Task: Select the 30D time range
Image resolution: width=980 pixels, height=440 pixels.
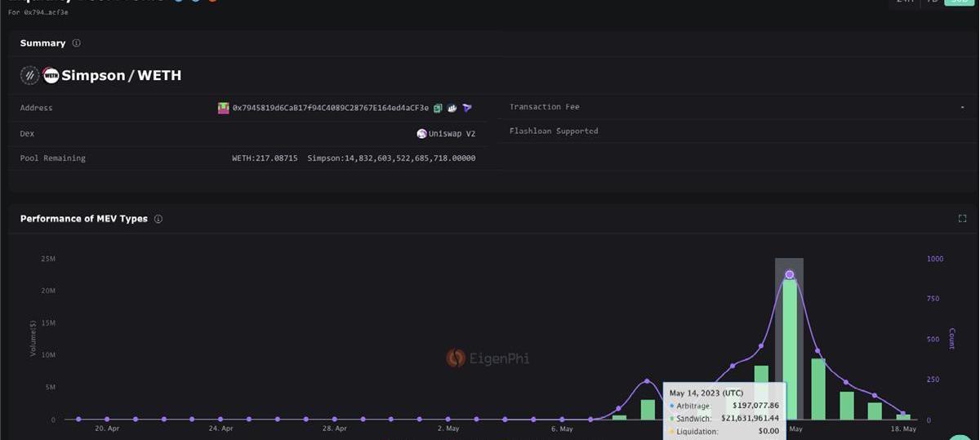Action: click(958, 2)
